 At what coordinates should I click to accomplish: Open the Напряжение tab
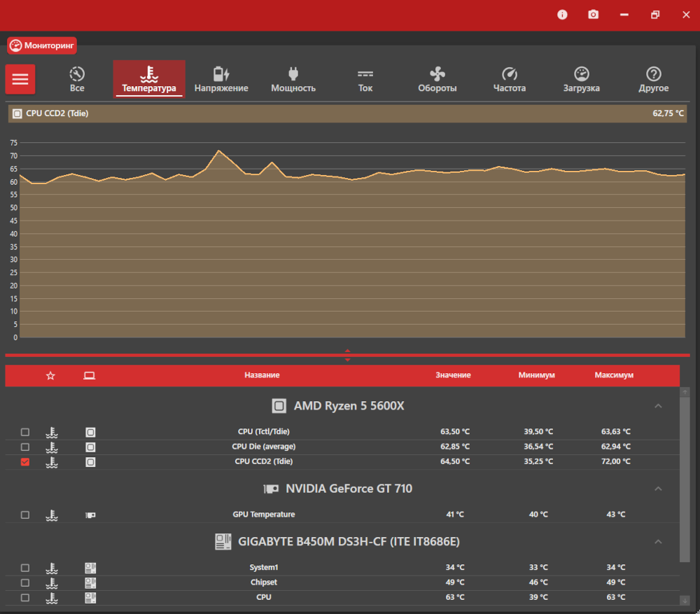click(221, 79)
